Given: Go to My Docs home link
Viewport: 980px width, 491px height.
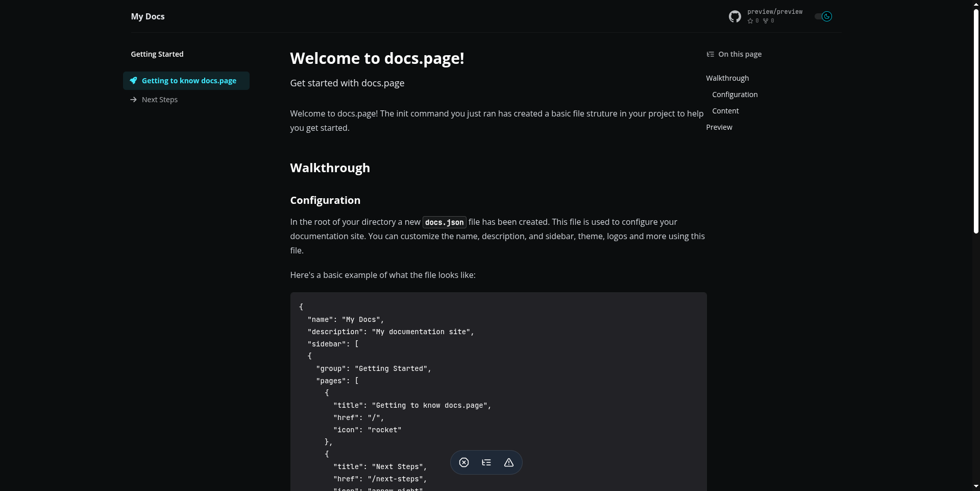Looking at the screenshot, I should click(148, 16).
